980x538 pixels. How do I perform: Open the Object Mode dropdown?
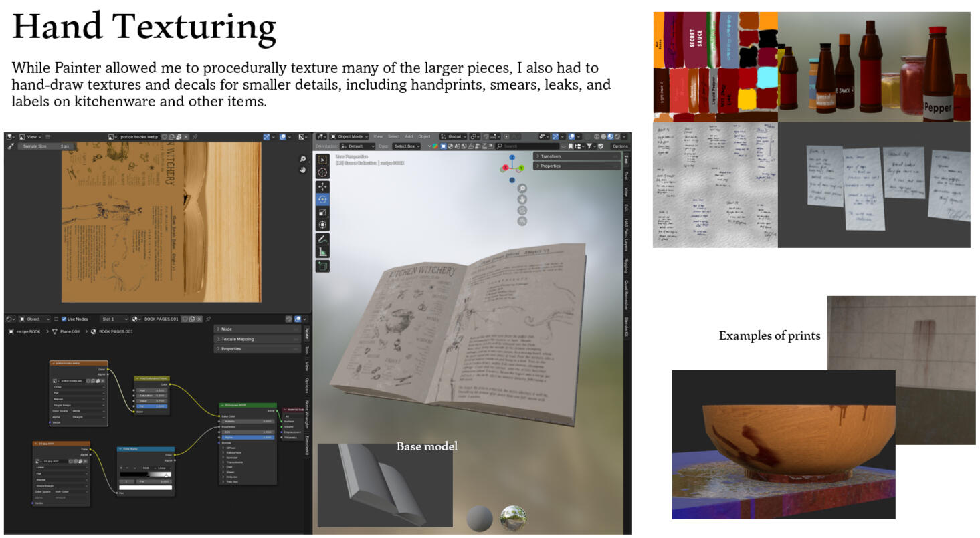(351, 136)
